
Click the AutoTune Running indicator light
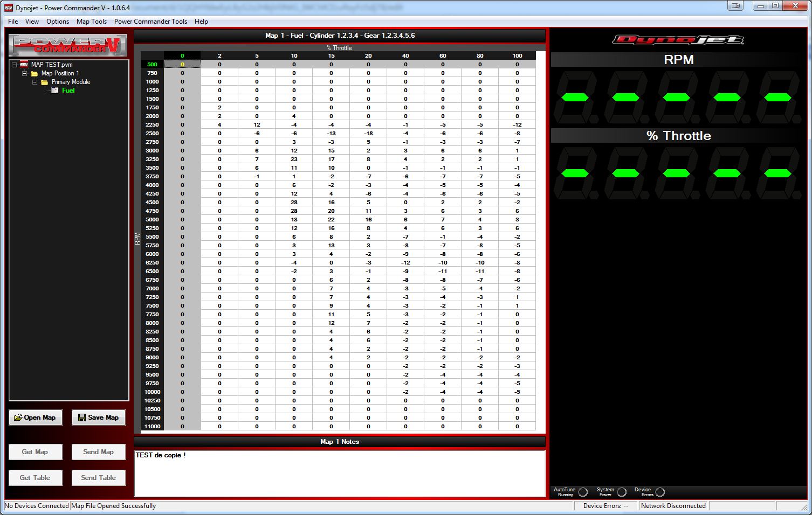point(583,492)
